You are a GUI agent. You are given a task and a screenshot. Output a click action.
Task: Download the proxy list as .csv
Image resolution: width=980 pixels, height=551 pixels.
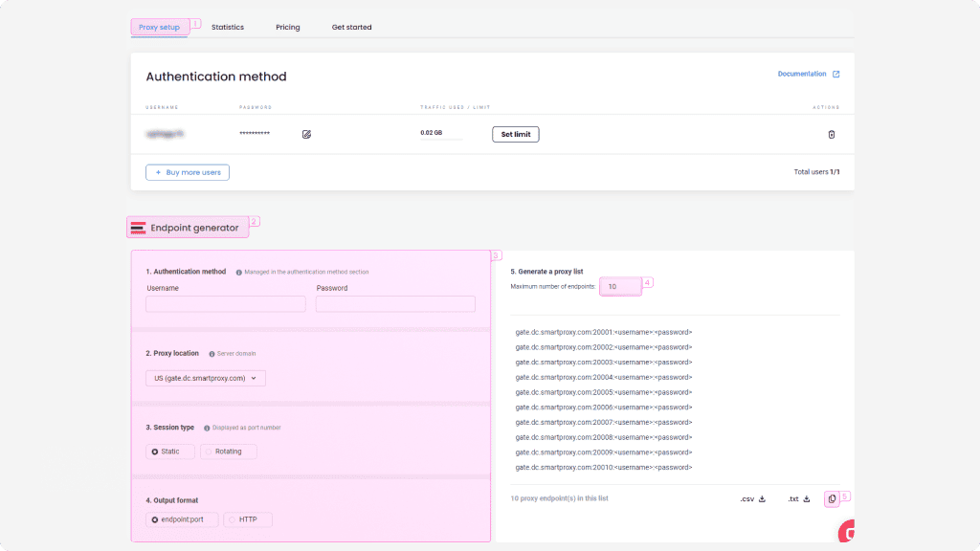(x=752, y=498)
